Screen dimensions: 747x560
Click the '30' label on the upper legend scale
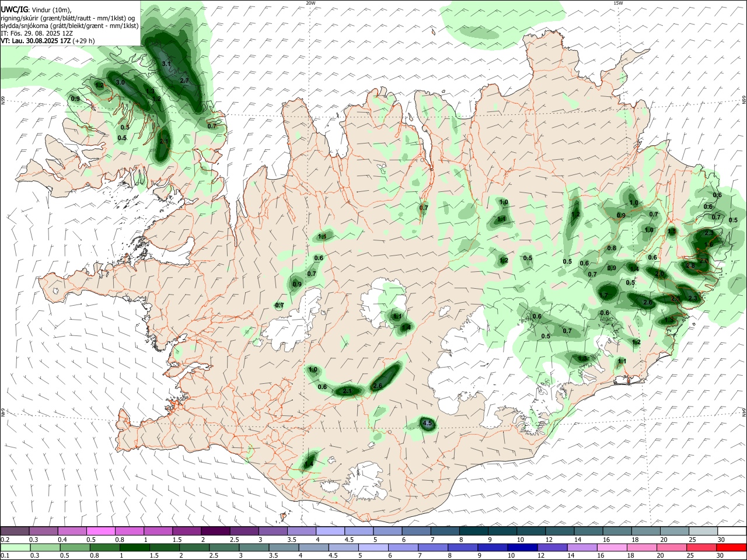tap(721, 540)
